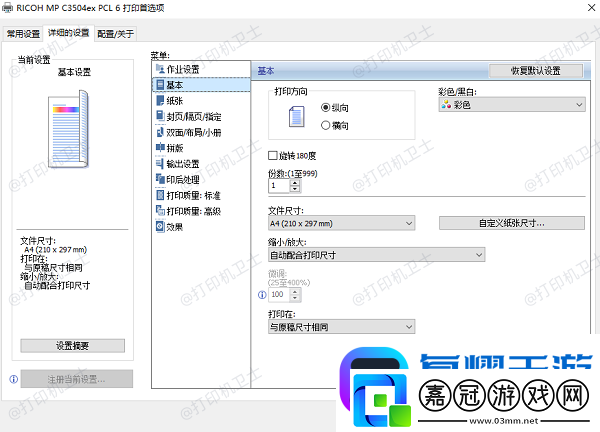Click the 双面/布局/小册 menu icon
Viewport: 600px width, 432px height.
click(160, 132)
